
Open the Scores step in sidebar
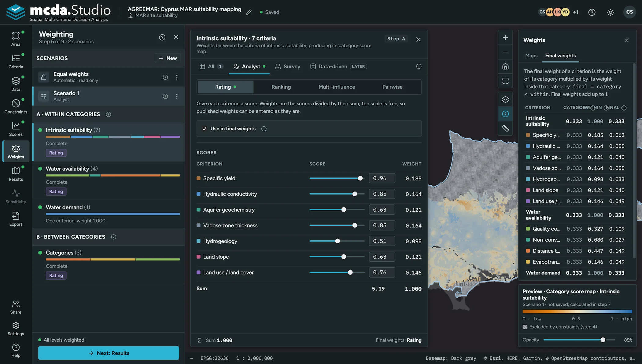pos(16,129)
